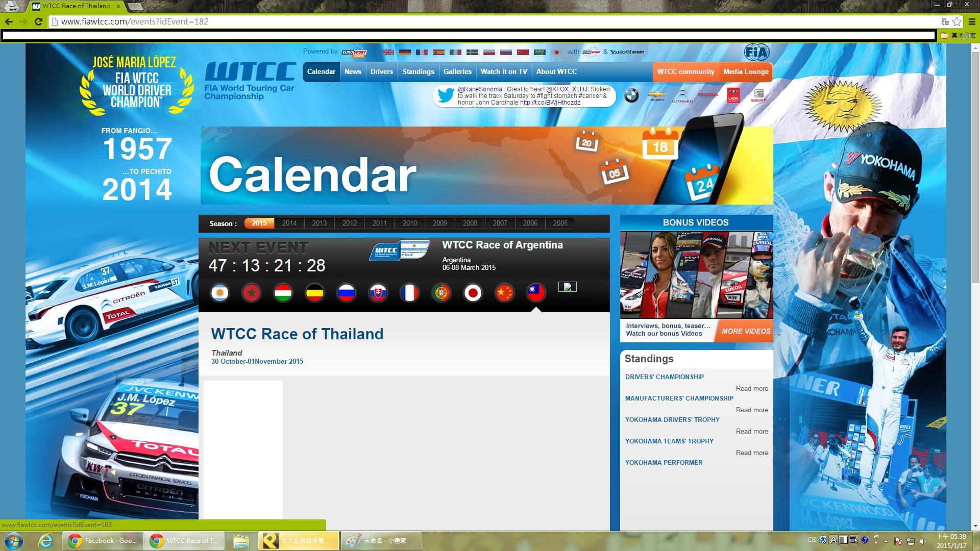This screenshot has width=980, height=551.
Task: Open the Calendar menu item
Action: tap(321, 72)
